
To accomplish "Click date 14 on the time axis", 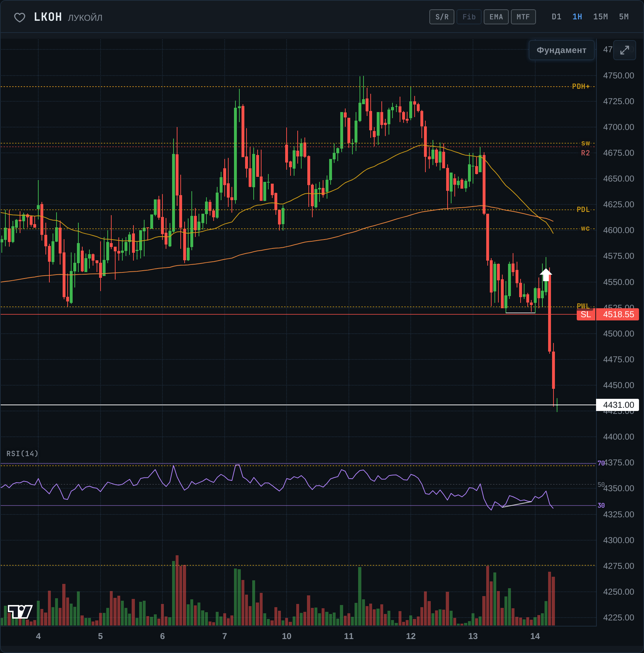I will pos(535,636).
